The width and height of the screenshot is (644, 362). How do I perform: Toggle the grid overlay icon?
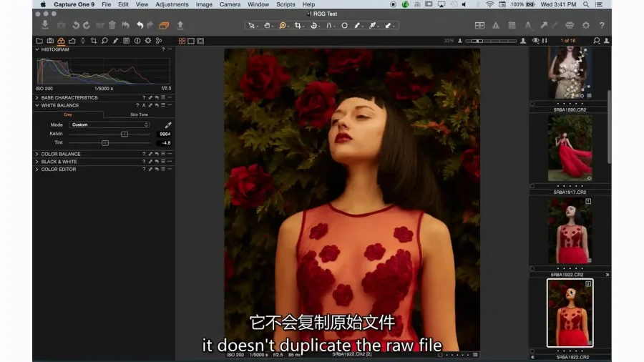(512, 26)
